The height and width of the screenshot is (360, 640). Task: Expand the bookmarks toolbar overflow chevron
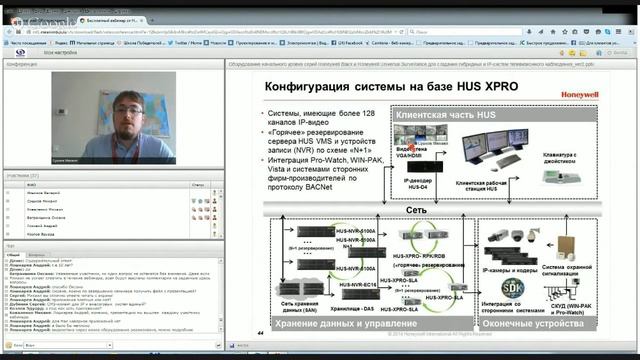coord(634,42)
